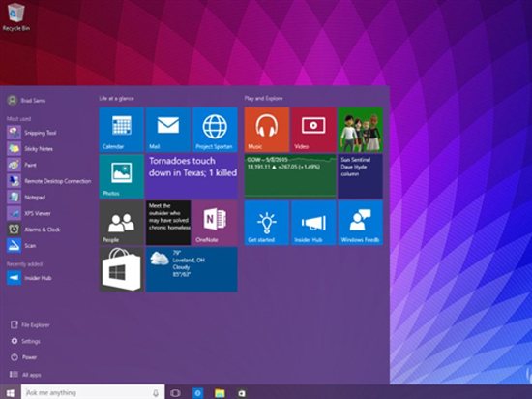Image resolution: width=532 pixels, height=399 pixels.
Task: Open the Power options
Action: (x=24, y=357)
